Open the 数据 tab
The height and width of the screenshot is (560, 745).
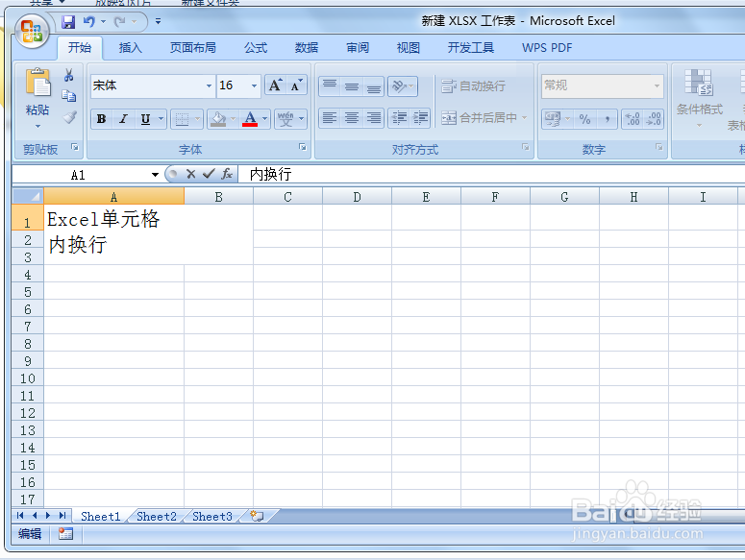[x=307, y=47]
